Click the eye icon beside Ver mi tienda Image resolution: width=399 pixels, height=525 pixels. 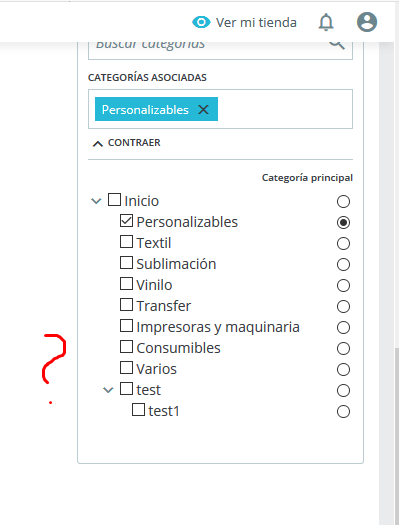(x=201, y=22)
